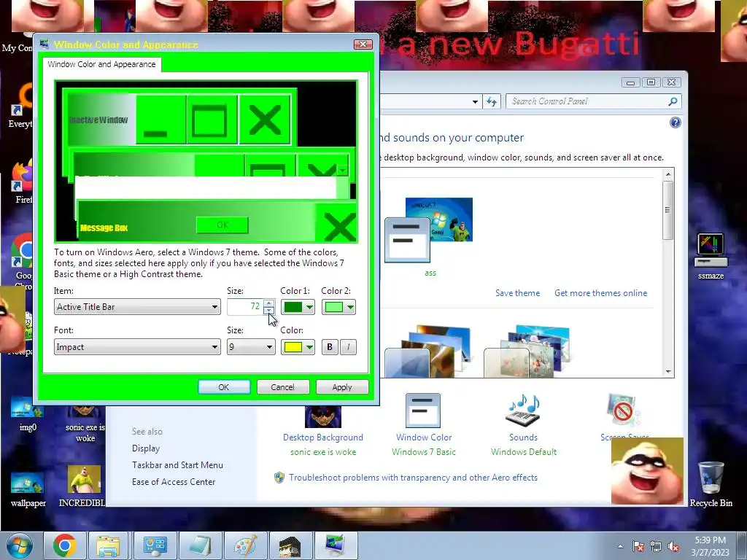Open Display link under See also
This screenshot has height=560, width=747.
point(146,448)
